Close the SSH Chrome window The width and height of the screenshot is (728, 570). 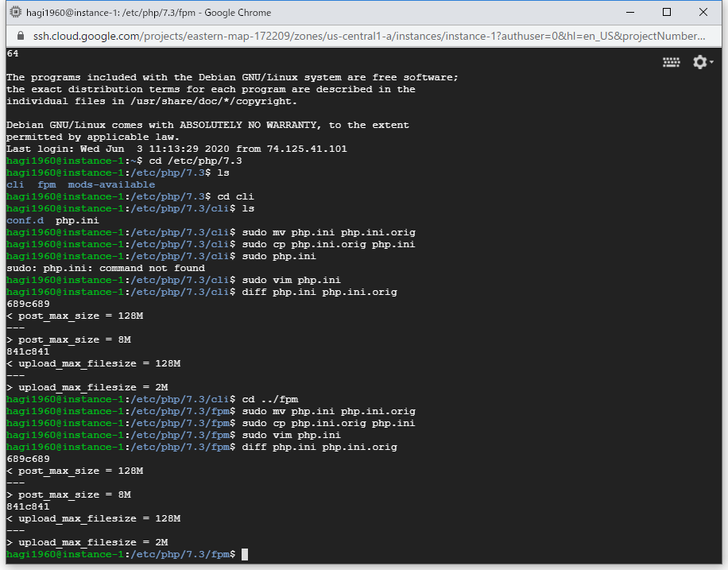[703, 12]
